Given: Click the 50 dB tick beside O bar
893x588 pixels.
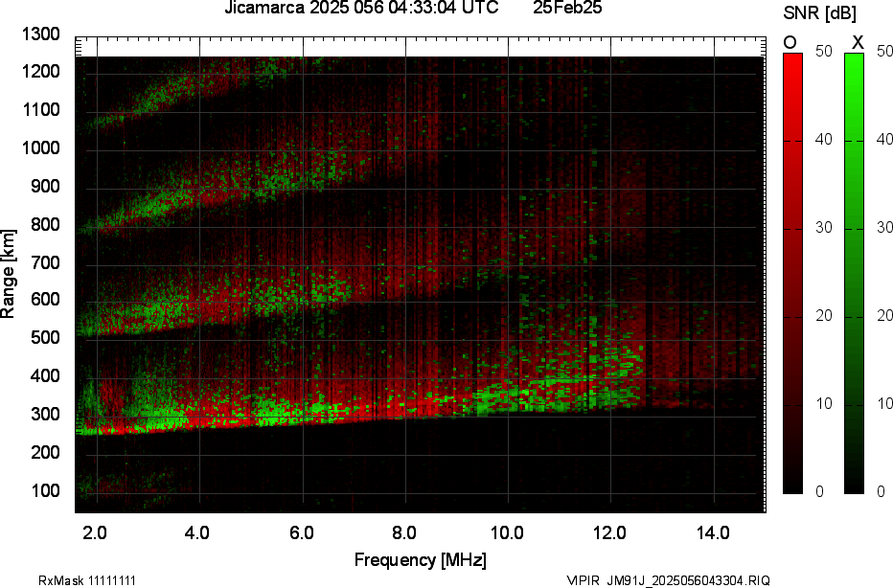Looking at the screenshot, I should pos(823,51).
